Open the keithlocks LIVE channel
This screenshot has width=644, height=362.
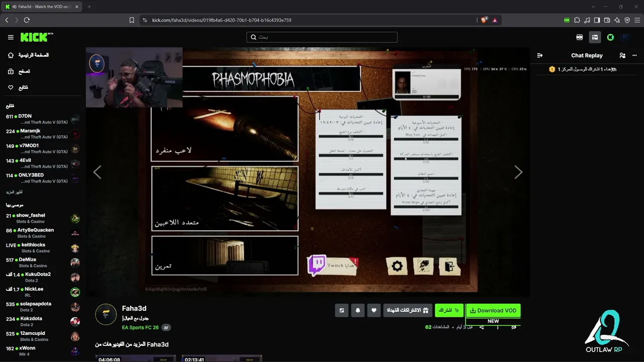click(43, 248)
